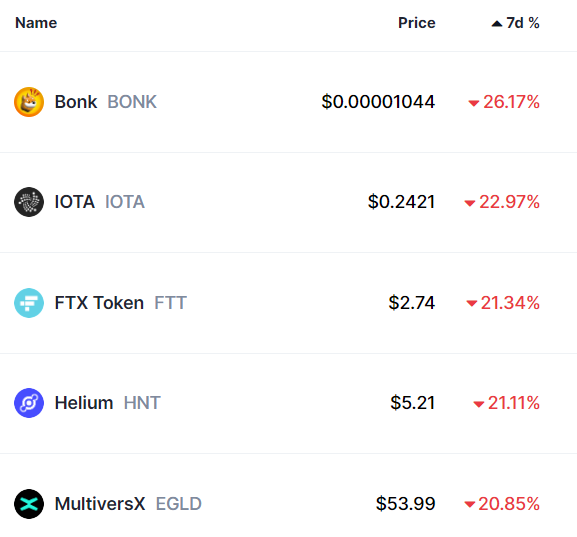
Task: Click the IOTA coin logo icon
Action: [x=29, y=202]
